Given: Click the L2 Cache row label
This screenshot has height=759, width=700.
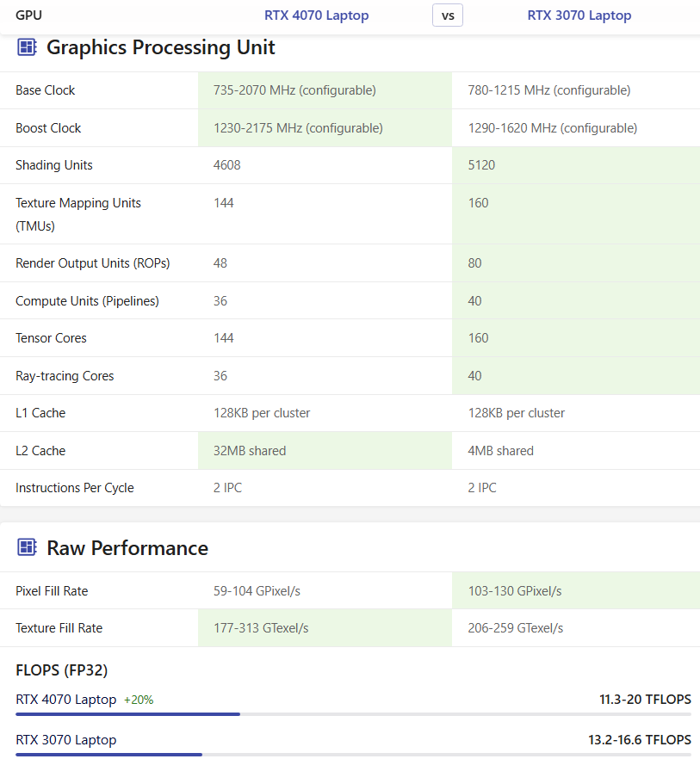Looking at the screenshot, I should pos(40,451).
